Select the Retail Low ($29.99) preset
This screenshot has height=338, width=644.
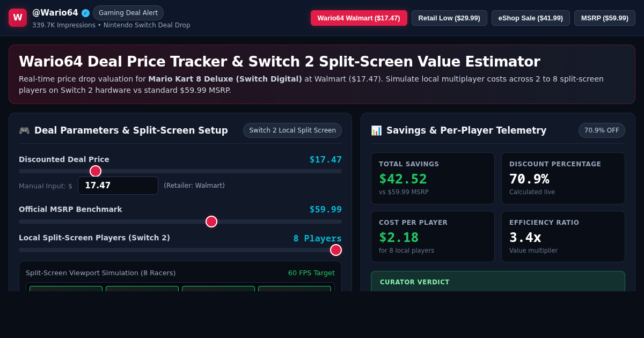(449, 18)
